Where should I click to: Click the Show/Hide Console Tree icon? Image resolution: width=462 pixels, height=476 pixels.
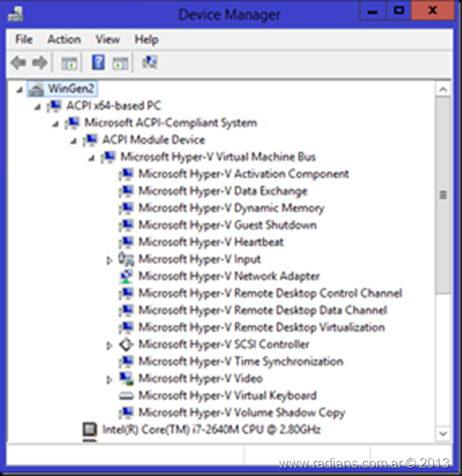70,64
